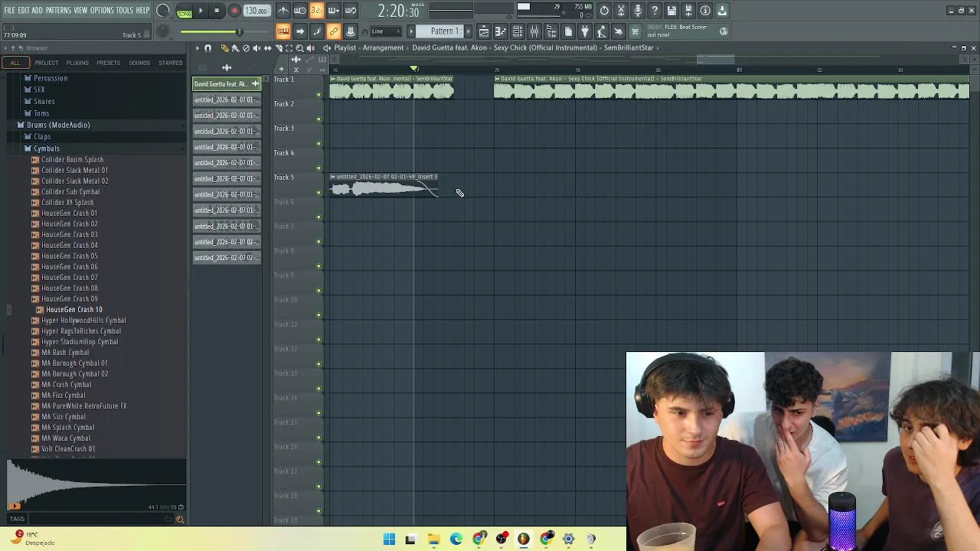Switch to the SOUNDS browser tab
Image resolution: width=980 pixels, height=551 pixels.
(139, 63)
